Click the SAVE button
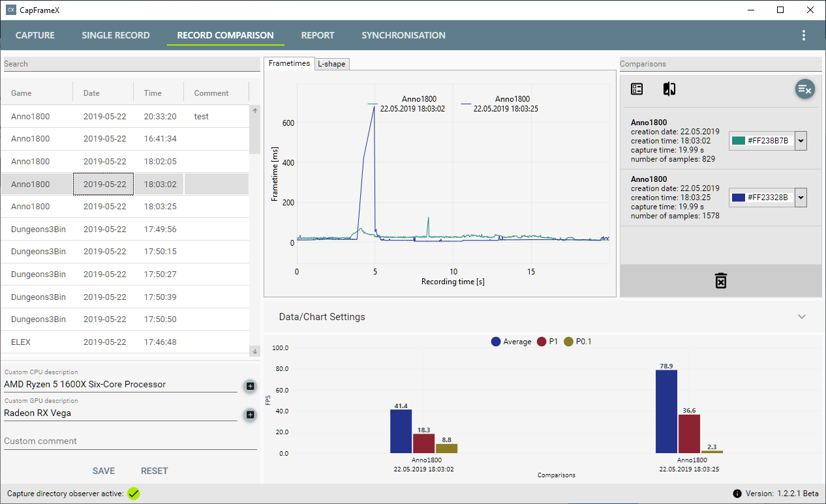 (104, 471)
